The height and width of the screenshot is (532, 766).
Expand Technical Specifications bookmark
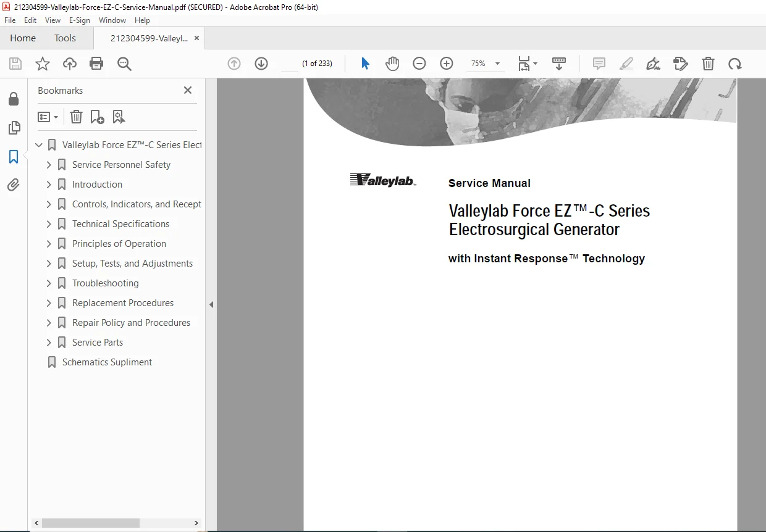coord(49,224)
